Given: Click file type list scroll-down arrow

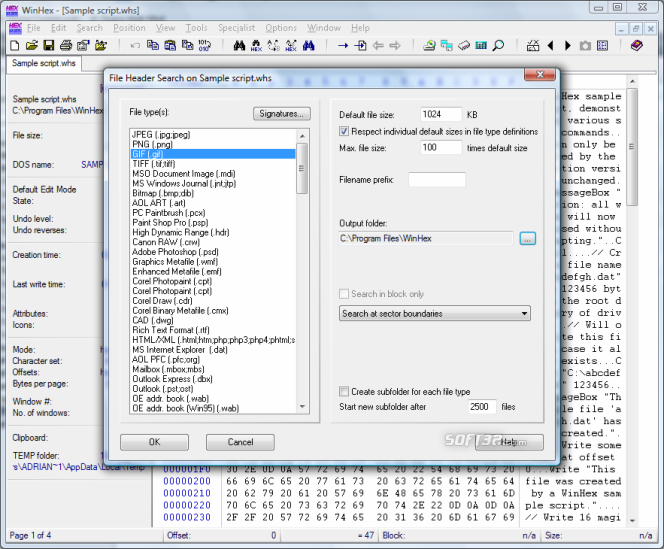Looking at the screenshot, I should click(x=302, y=407).
